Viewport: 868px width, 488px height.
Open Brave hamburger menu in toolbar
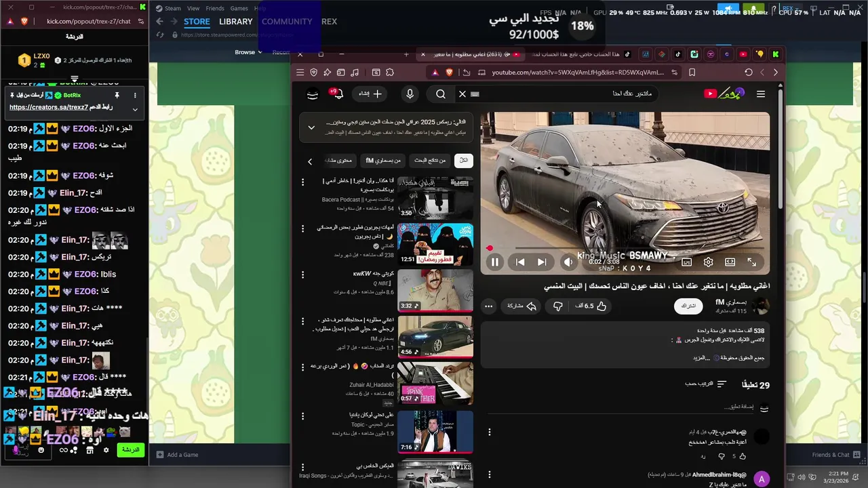pos(300,73)
